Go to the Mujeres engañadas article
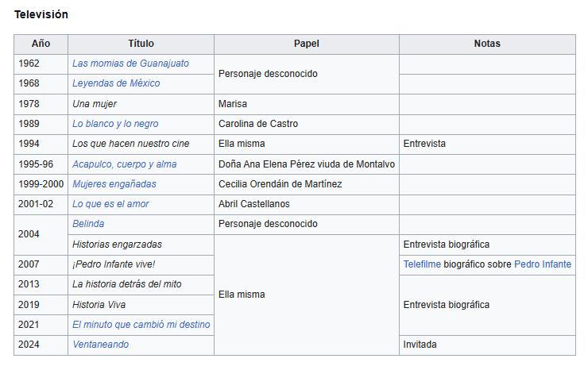 (114, 184)
